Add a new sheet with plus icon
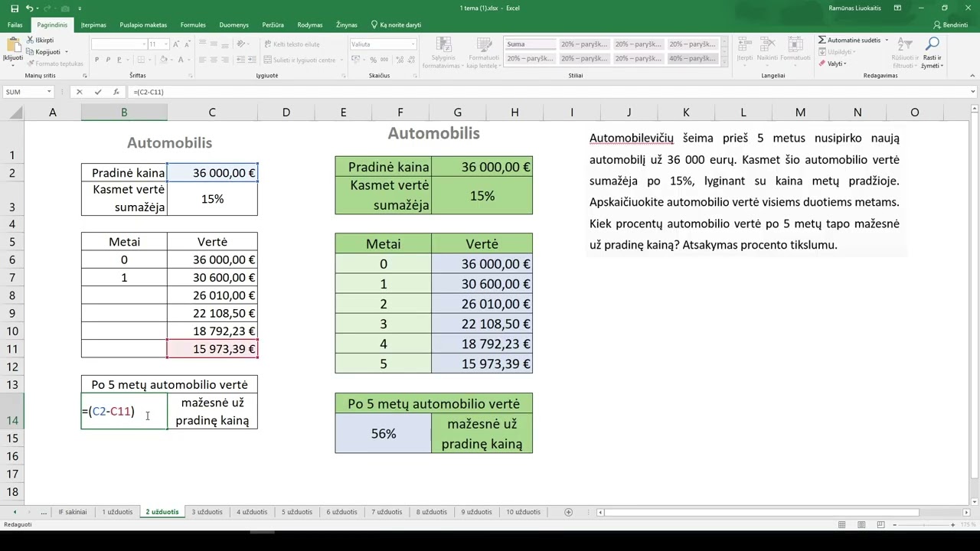The width and height of the screenshot is (980, 551). [x=568, y=512]
